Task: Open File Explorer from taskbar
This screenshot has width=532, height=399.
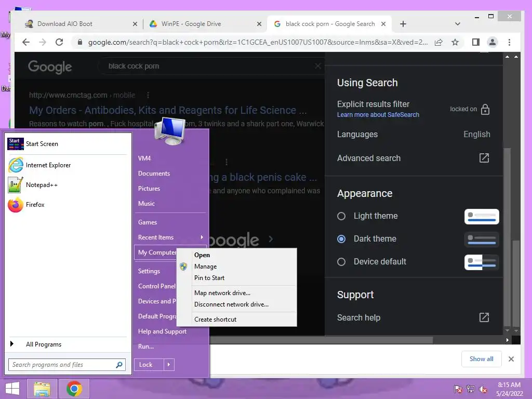Action: coord(42,389)
